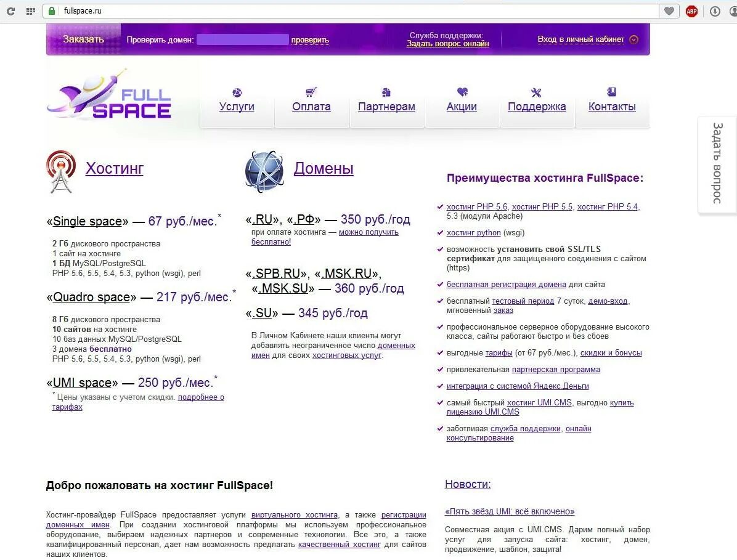Image resolution: width=737 pixels, height=560 pixels.
Task: Click the heart bookmark icon in address bar
Action: 669,11
